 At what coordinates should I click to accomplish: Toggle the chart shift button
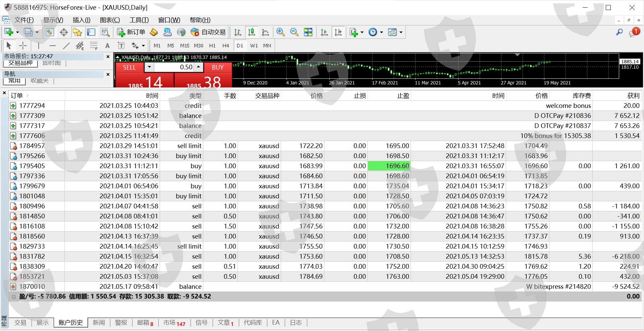(338, 32)
